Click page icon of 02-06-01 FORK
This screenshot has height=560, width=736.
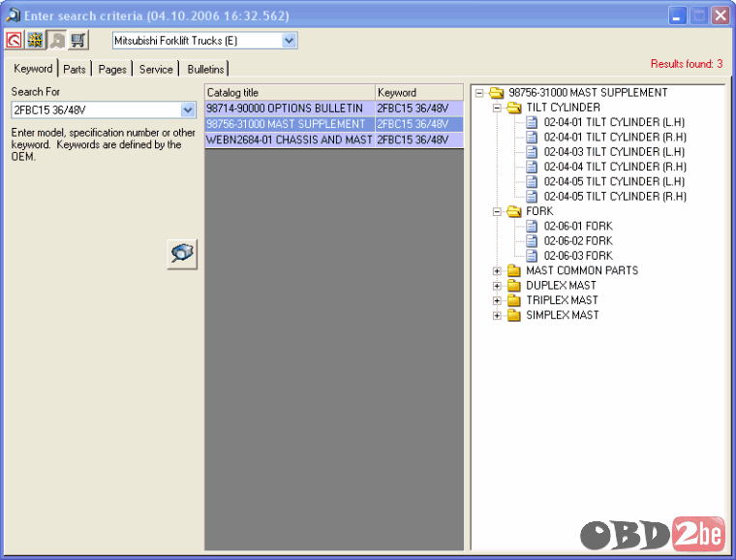click(532, 227)
